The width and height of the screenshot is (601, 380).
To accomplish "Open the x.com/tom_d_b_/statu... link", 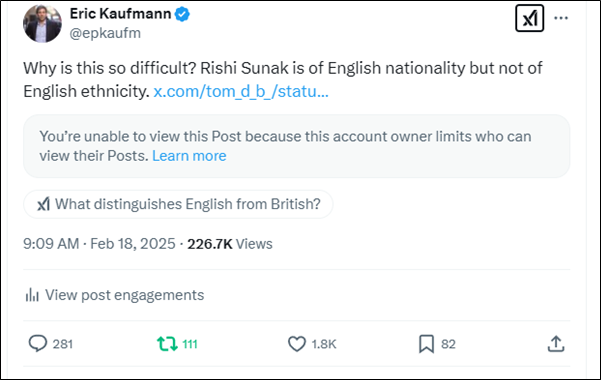I will (x=241, y=92).
